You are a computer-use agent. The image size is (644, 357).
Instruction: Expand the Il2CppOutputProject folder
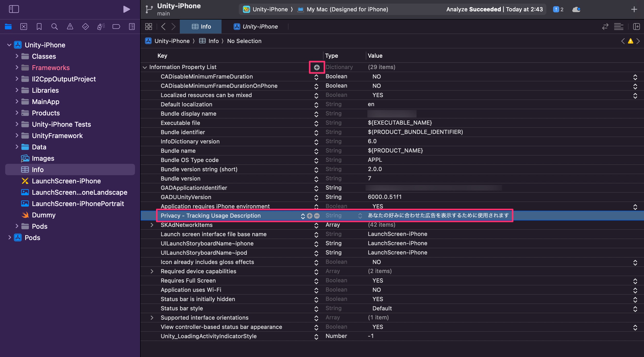point(17,79)
